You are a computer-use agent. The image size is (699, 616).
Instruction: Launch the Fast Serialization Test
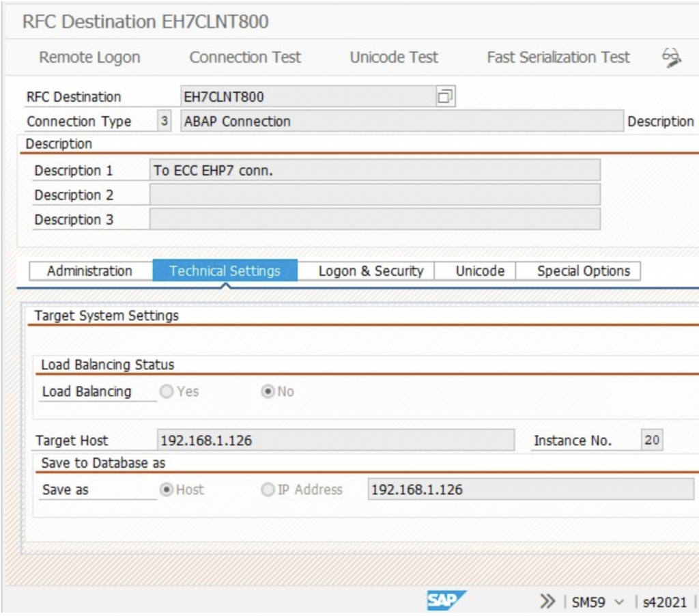click(x=558, y=57)
